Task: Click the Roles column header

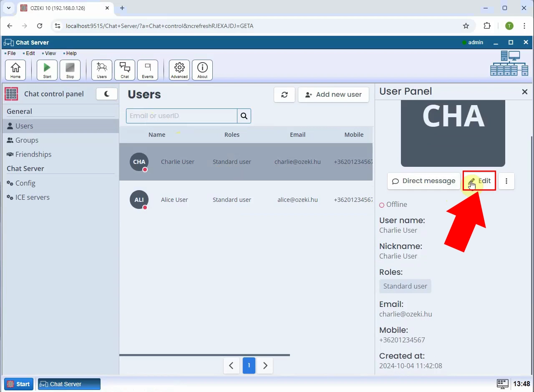Action: pyautogui.click(x=232, y=135)
